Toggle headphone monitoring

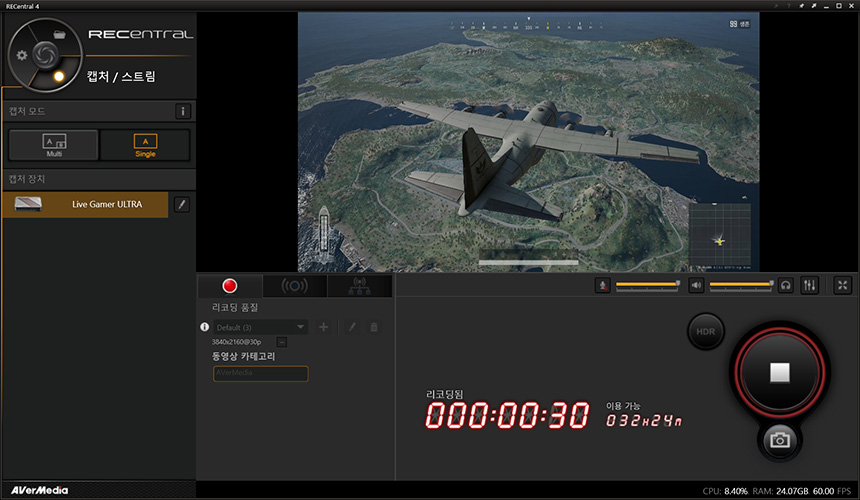785,285
